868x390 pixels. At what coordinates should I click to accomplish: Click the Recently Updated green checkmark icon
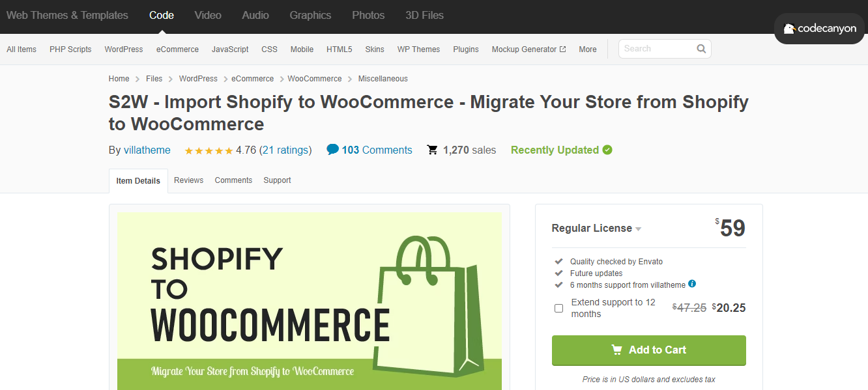point(607,150)
